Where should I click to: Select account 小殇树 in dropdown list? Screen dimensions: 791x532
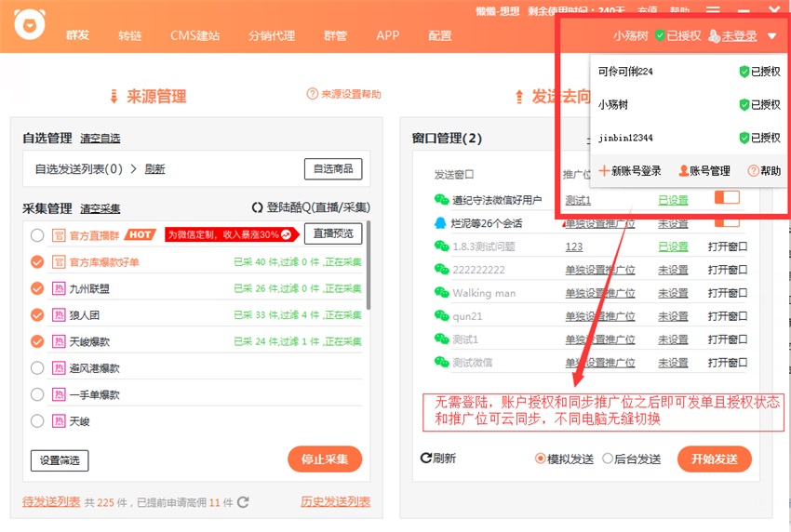[x=613, y=104]
